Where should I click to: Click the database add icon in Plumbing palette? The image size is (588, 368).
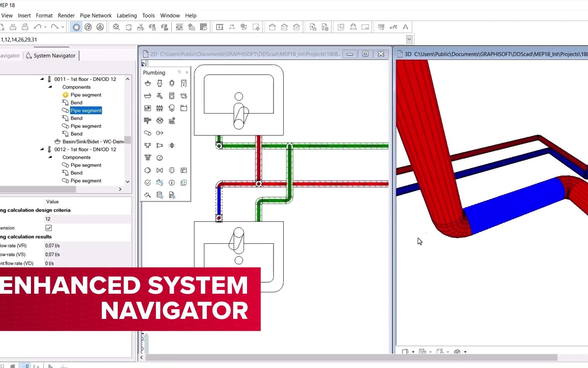click(x=160, y=195)
